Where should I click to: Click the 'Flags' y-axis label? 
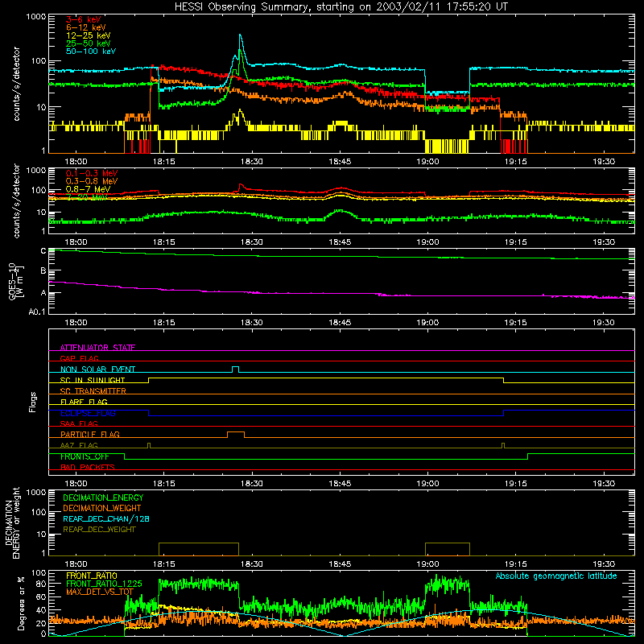click(x=32, y=402)
